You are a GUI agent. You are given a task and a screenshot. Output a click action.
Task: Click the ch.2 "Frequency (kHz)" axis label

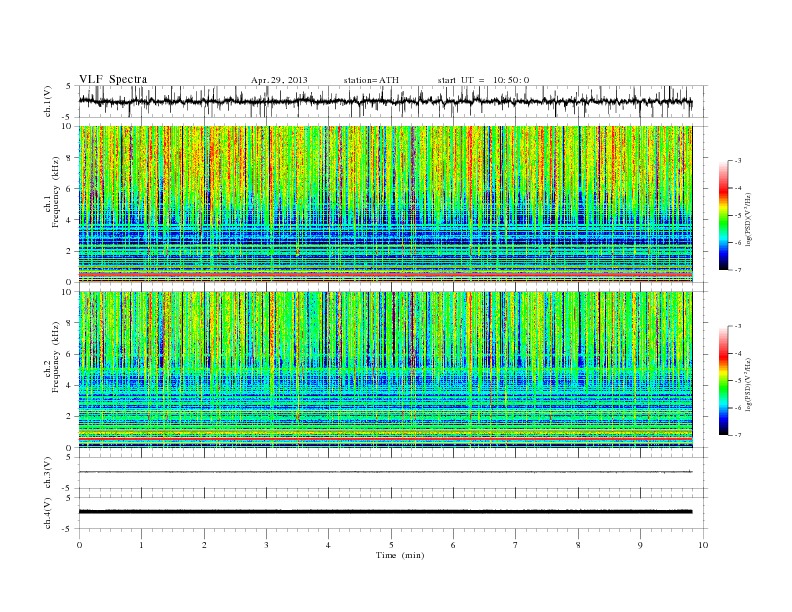click(56, 356)
